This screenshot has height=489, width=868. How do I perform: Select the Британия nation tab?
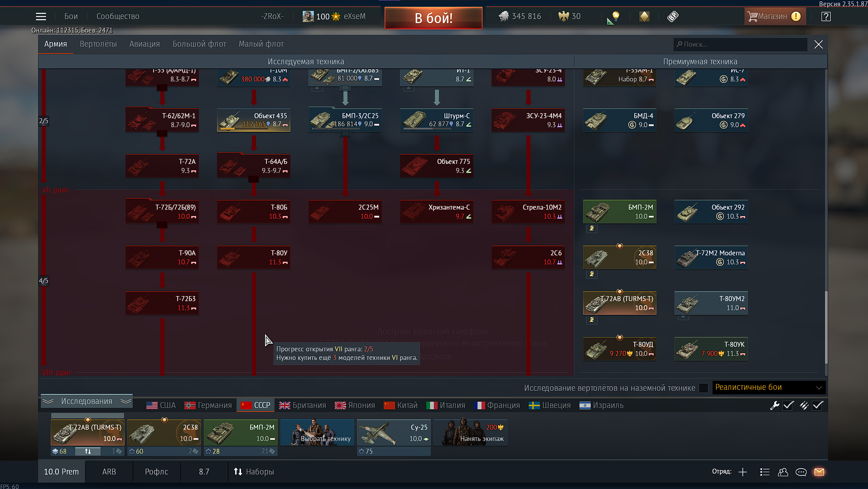click(303, 405)
